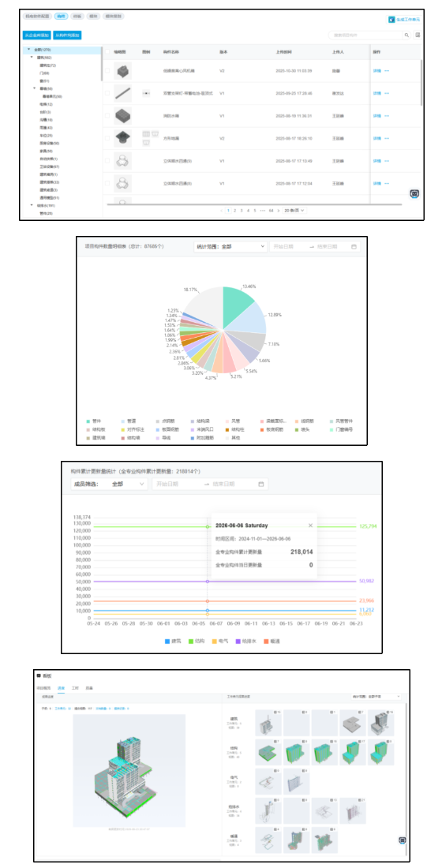Screen dimensions: 442x868
Task: Check the 方形地漏 row checkbox
Action: 107,138
